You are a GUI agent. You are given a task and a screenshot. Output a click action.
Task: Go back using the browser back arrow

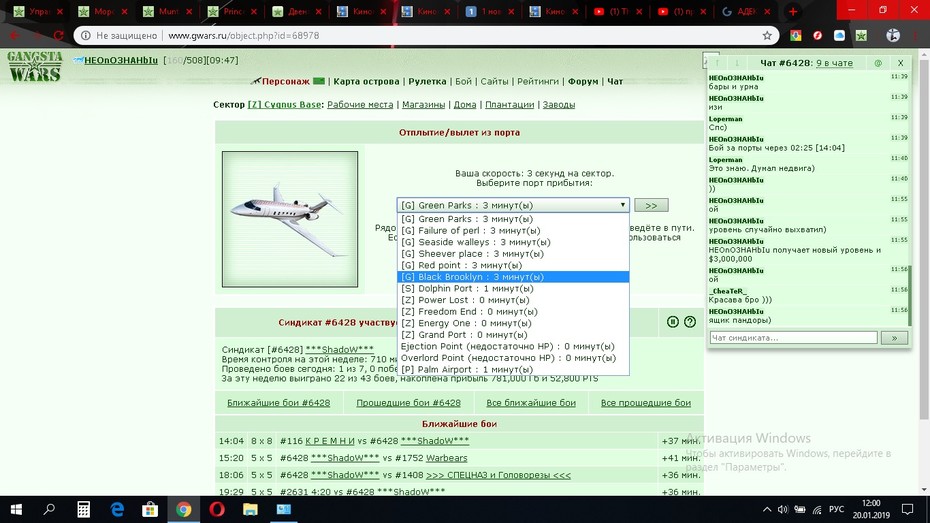click(15, 36)
